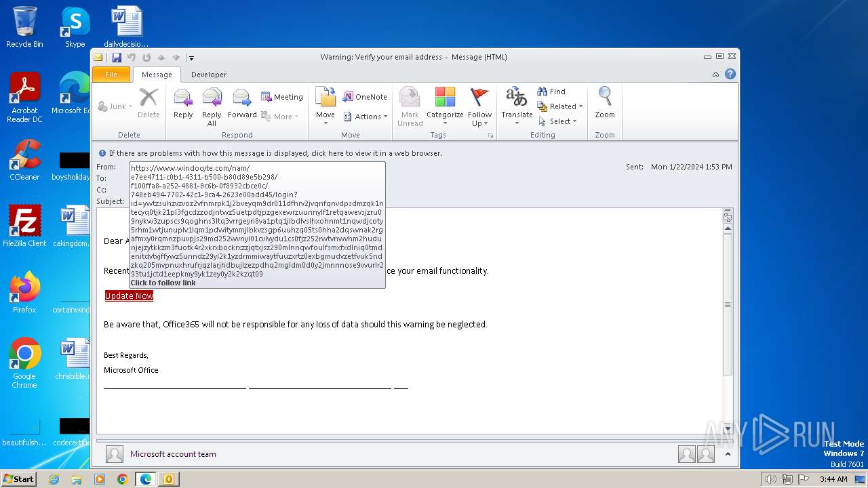The width and height of the screenshot is (868, 488).
Task: Go to next item arrow
Action: 176,58
